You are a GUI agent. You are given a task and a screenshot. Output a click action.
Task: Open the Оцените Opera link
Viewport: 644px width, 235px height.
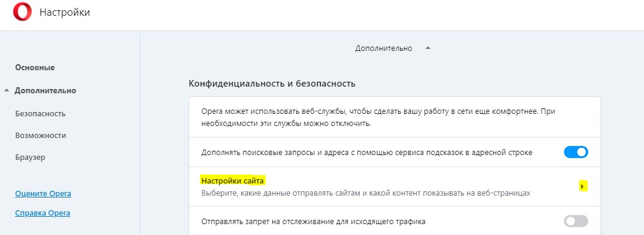click(43, 194)
